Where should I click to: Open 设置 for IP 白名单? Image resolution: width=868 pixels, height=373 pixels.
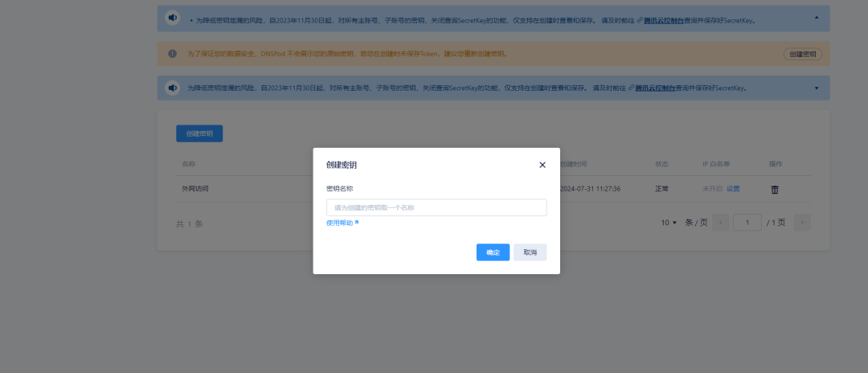(733, 189)
